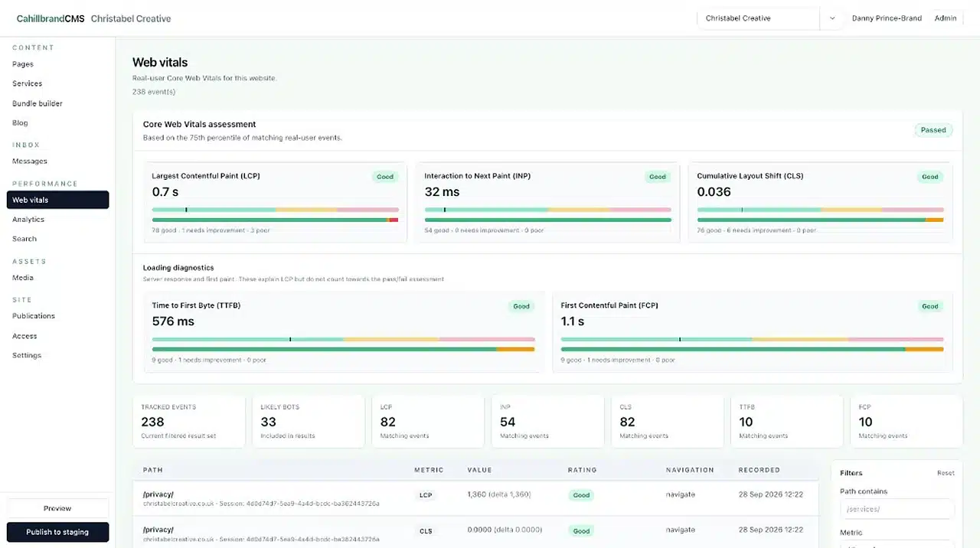
Task: Open Access settings page
Action: pos(24,336)
